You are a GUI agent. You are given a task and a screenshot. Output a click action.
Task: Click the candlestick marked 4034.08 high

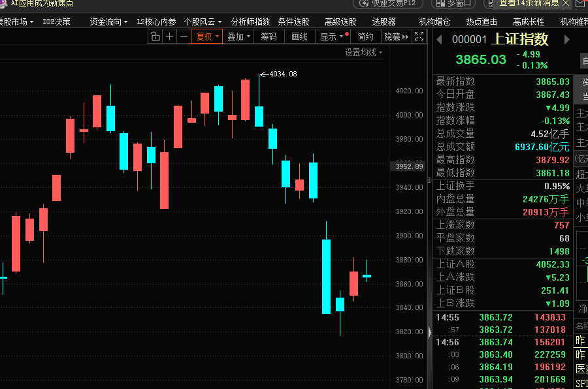259,111
